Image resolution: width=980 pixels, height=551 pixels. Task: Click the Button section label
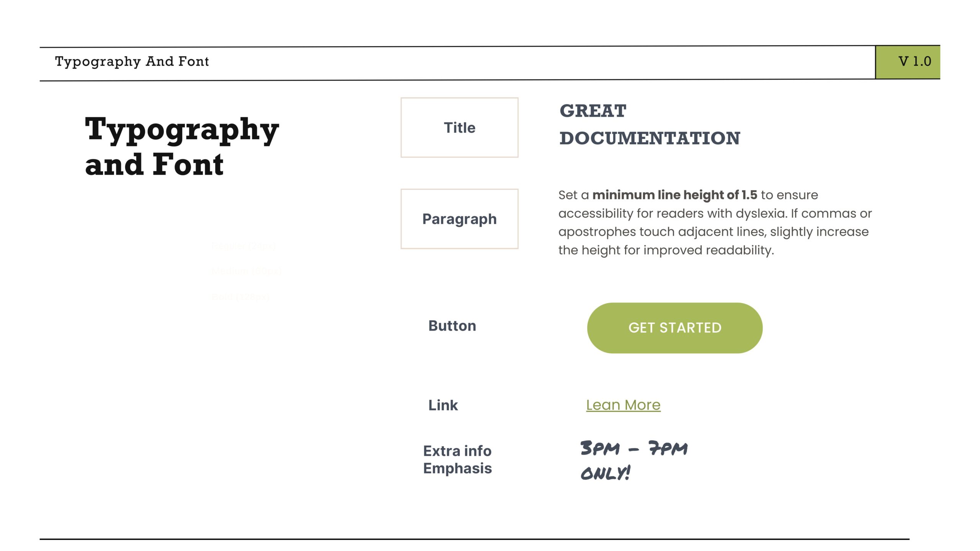pyautogui.click(x=452, y=326)
